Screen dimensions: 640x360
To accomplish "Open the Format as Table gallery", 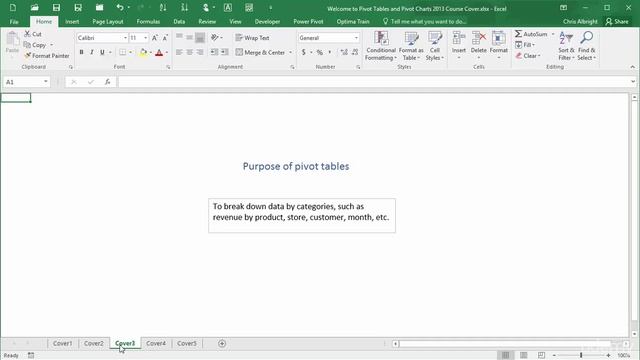I will (x=411, y=46).
